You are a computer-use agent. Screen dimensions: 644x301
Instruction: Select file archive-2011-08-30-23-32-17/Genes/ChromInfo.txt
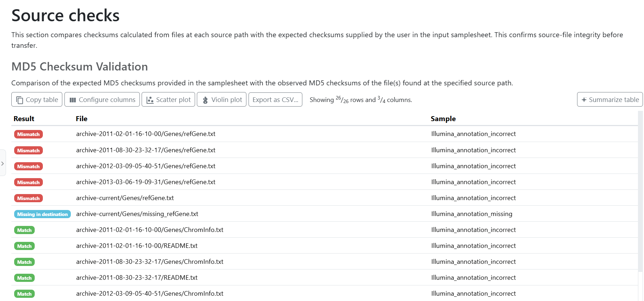(x=150, y=262)
